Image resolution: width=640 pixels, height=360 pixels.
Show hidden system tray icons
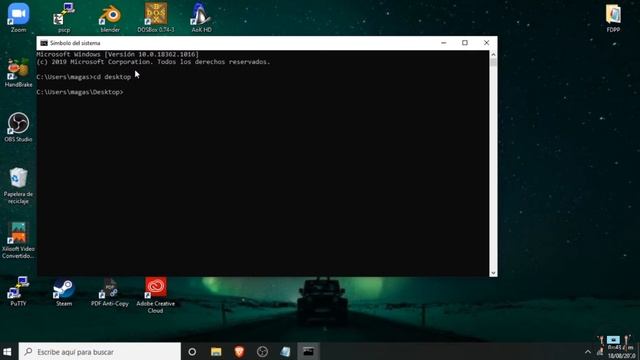pos(588,352)
